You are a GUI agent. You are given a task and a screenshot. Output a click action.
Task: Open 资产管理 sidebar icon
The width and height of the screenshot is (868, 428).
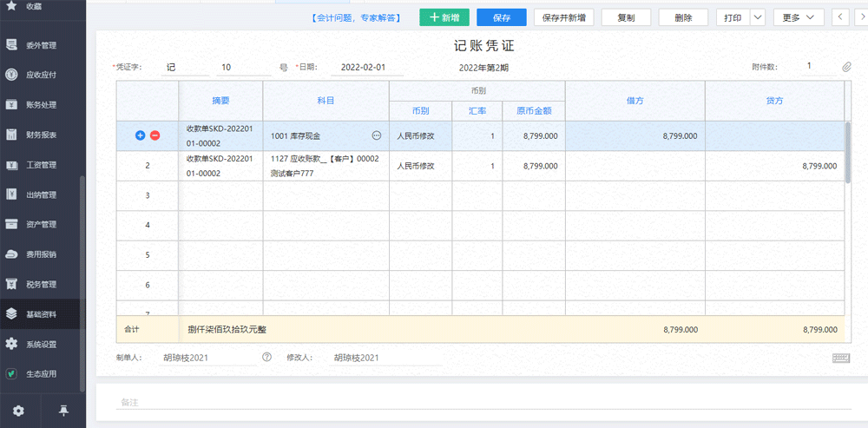(11, 224)
